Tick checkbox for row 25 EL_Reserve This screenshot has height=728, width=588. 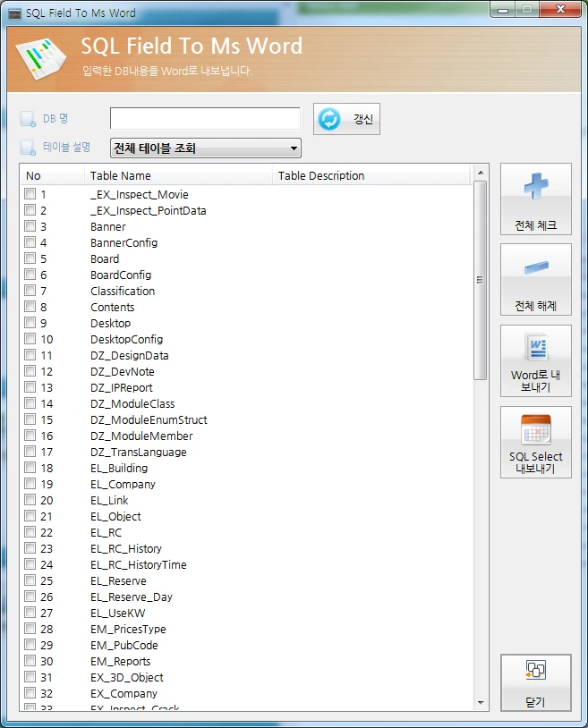(30, 580)
